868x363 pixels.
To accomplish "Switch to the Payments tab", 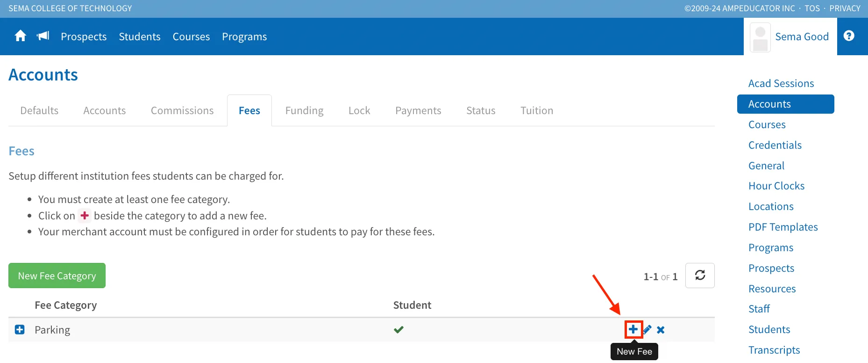I will point(418,110).
